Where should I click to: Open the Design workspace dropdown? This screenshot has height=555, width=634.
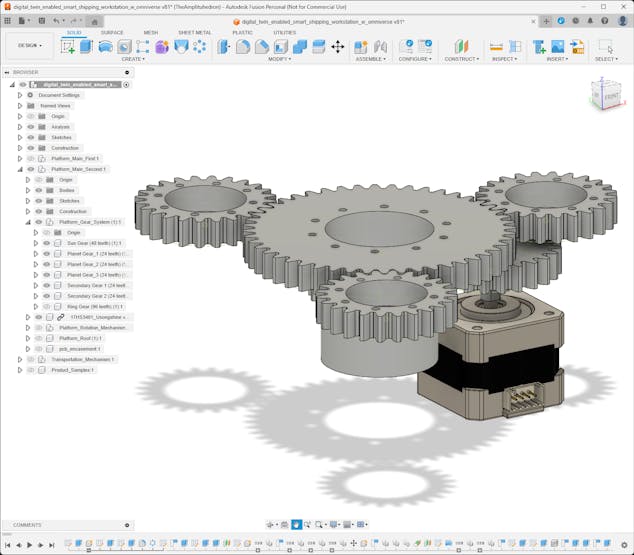point(30,45)
